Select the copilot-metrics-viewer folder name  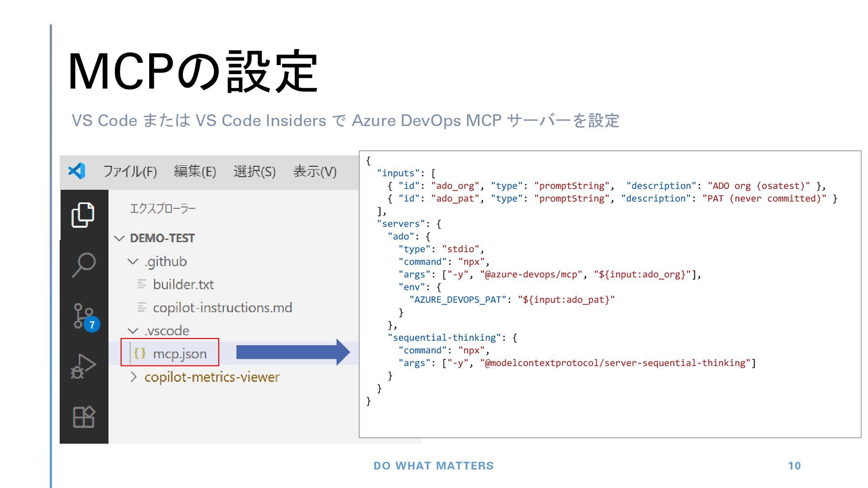pos(212,377)
